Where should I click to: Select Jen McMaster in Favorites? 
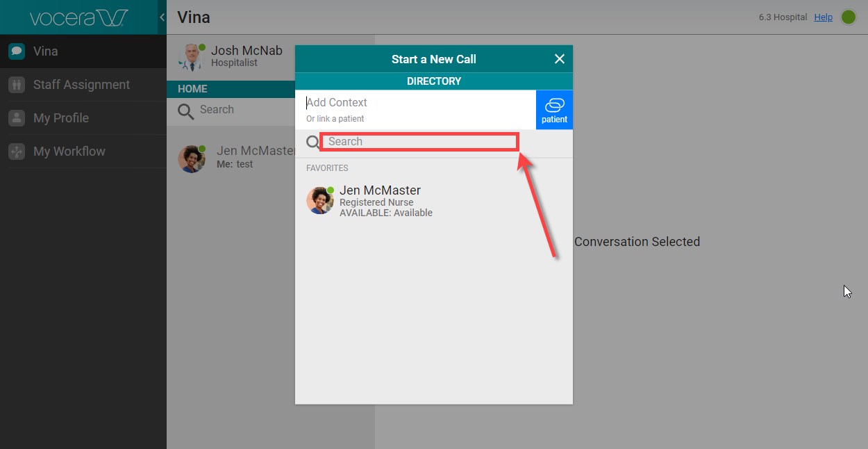point(434,201)
